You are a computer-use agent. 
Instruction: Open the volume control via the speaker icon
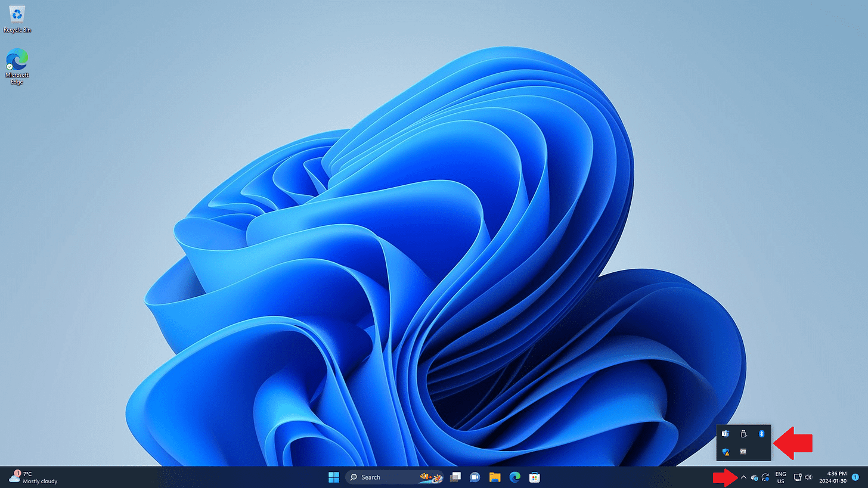(x=808, y=477)
